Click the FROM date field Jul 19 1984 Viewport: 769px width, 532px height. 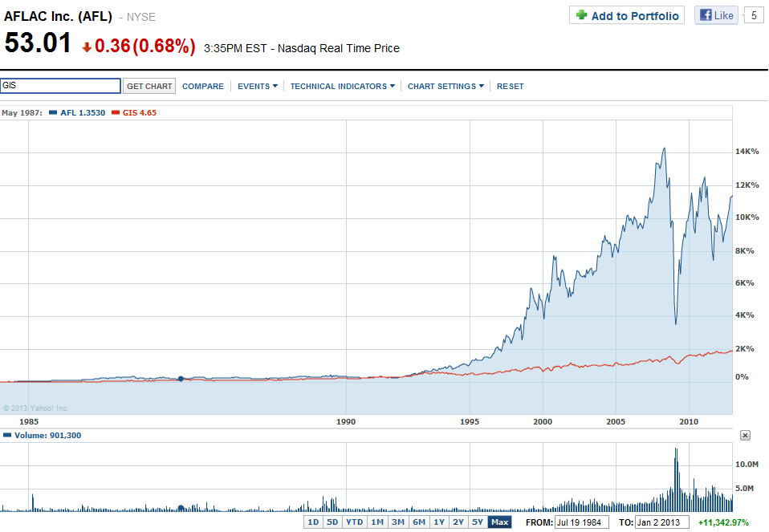click(582, 522)
